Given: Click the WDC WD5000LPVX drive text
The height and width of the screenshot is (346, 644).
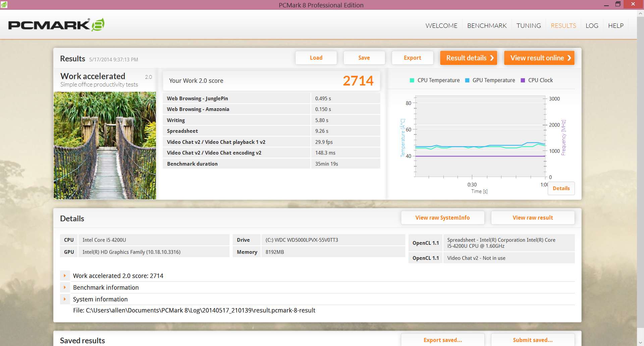Looking at the screenshot, I should [302, 240].
